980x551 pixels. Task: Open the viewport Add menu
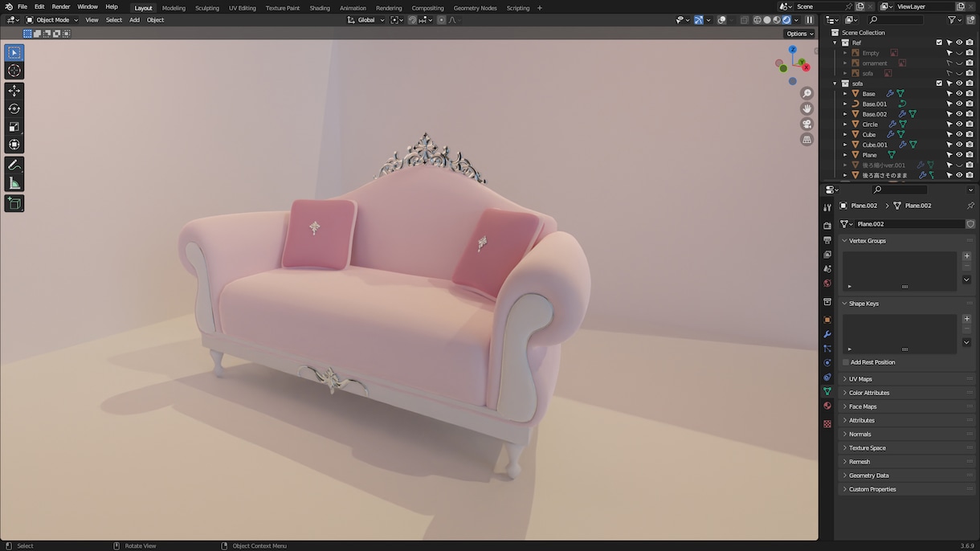pos(134,20)
